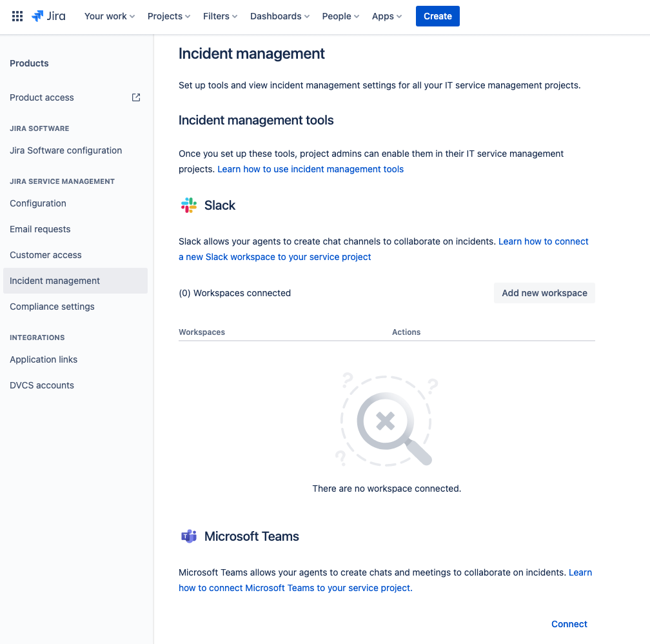Screen dimensions: 650x644
Task: Click the Actions column header
Action: coord(406,332)
